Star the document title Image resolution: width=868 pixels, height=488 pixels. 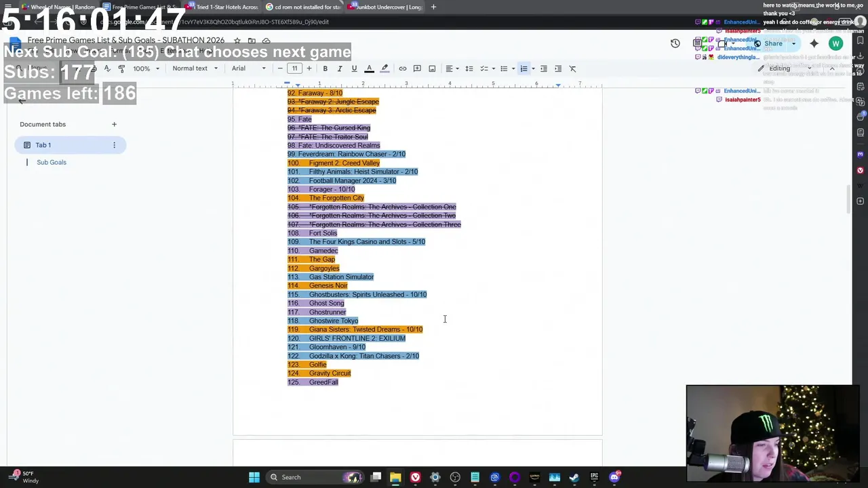coord(237,41)
